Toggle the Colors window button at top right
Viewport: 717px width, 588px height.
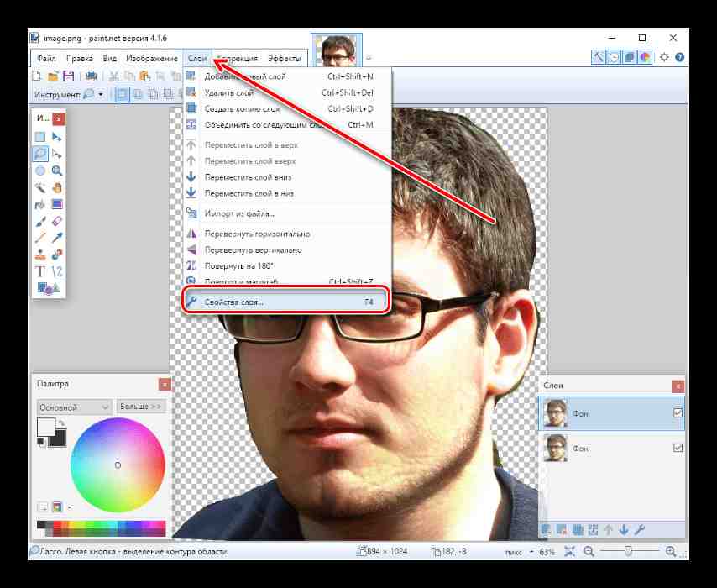point(645,58)
